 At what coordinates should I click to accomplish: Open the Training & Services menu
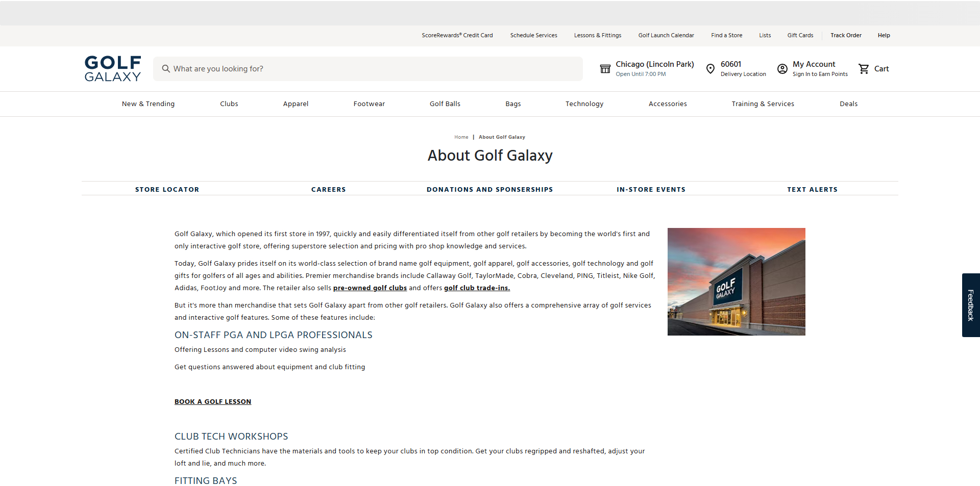point(763,104)
